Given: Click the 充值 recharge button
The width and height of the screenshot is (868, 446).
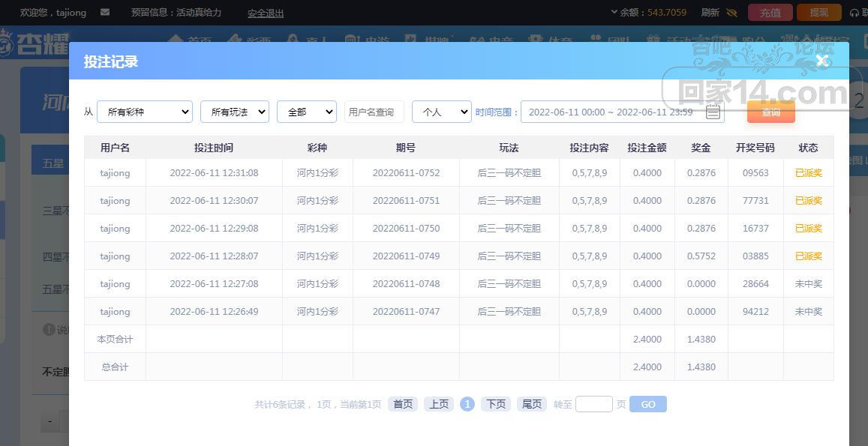Looking at the screenshot, I should [x=770, y=13].
